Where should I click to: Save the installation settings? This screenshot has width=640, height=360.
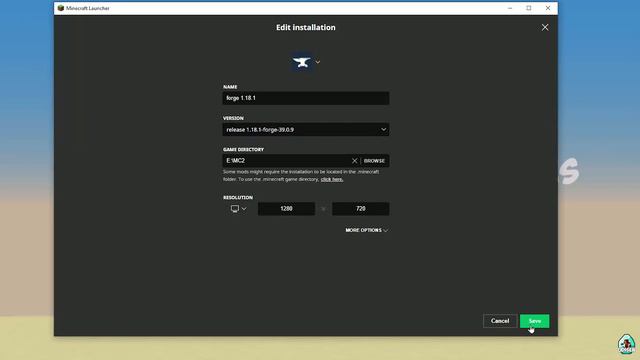535,321
